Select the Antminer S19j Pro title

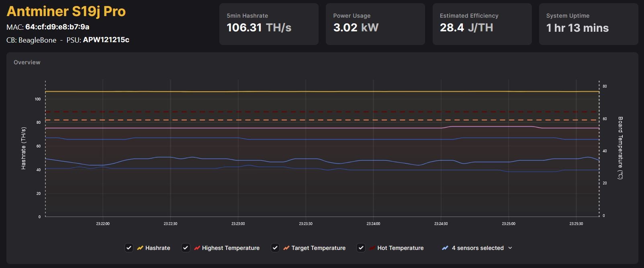point(66,11)
